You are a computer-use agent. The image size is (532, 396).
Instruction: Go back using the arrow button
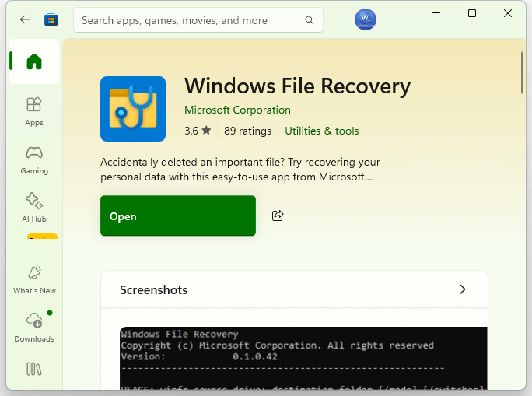(x=24, y=19)
